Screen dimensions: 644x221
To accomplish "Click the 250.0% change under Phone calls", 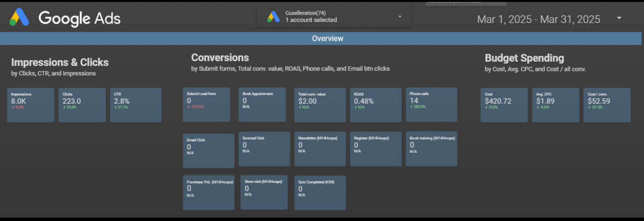I will [419, 106].
